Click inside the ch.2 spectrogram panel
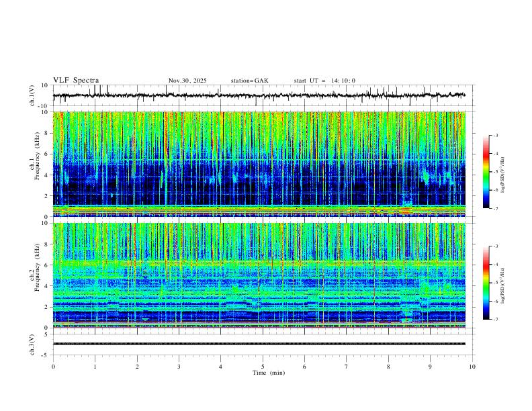 pyautogui.click(x=259, y=275)
